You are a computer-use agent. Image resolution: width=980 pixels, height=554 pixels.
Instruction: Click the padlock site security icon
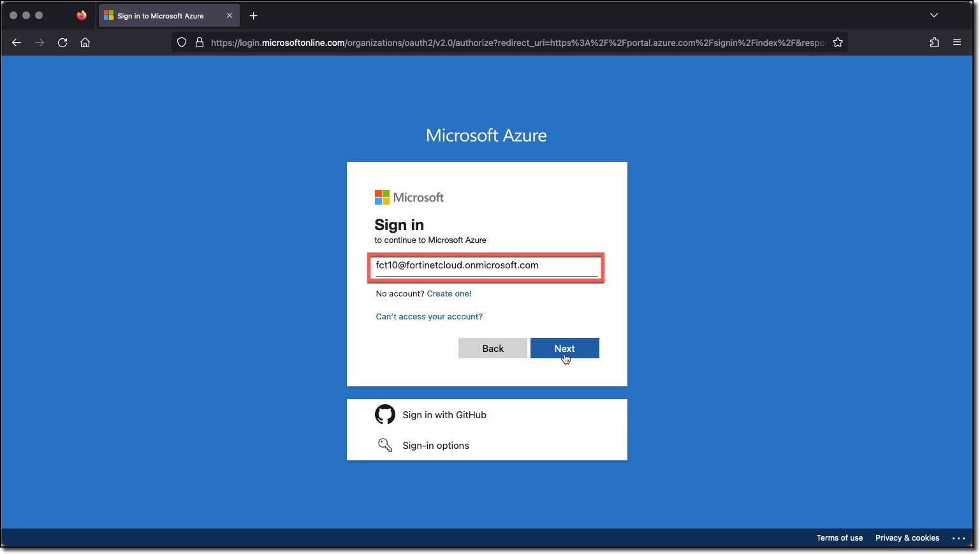[x=200, y=43]
